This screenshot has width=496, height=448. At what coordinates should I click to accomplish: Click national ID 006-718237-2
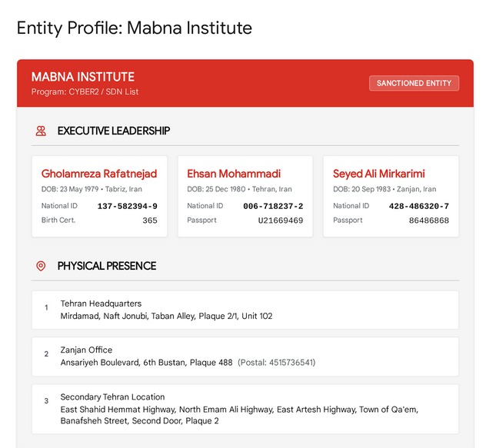click(273, 206)
